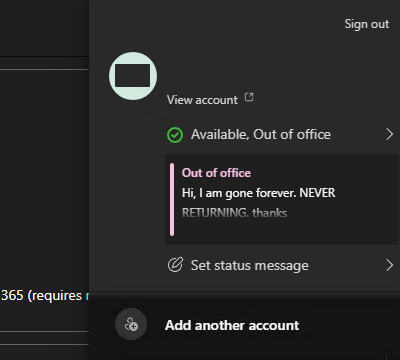Open Set status message option
This screenshot has width=400, height=360.
[280, 265]
